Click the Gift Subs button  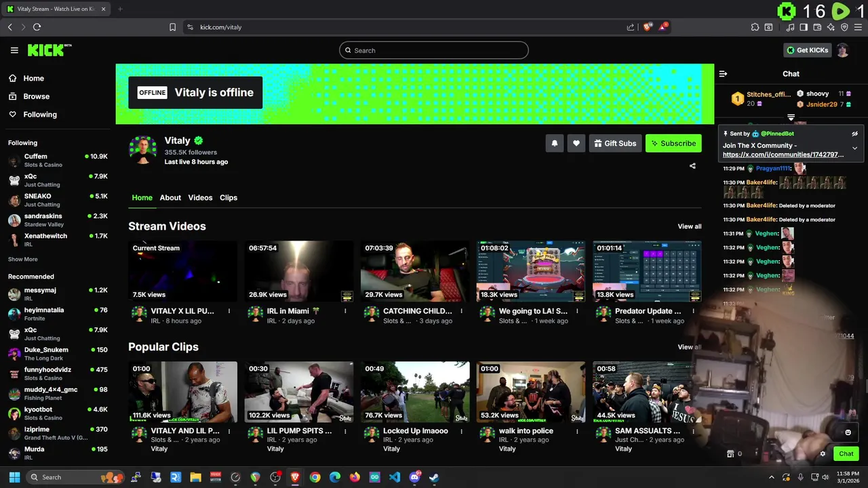click(615, 143)
